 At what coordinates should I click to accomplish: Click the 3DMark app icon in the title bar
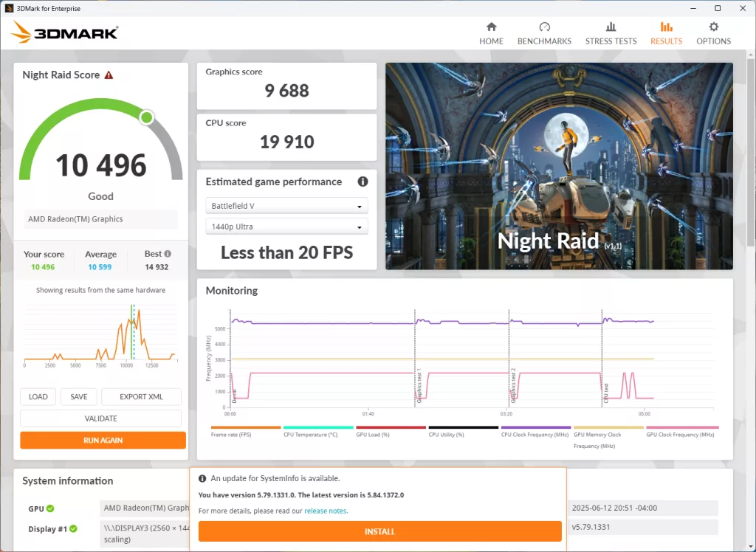8,8
